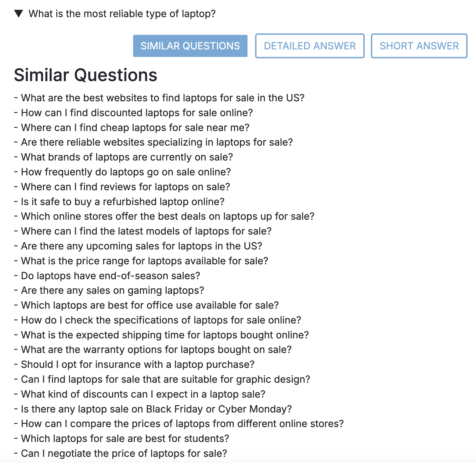The width and height of the screenshot is (476, 463).
Task: Click the expected shipping time question
Action: click(165, 335)
